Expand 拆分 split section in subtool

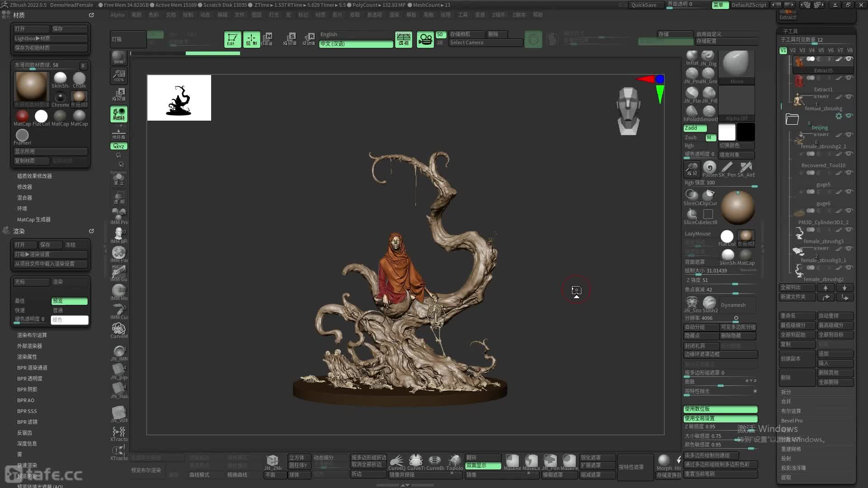pyautogui.click(x=786, y=392)
